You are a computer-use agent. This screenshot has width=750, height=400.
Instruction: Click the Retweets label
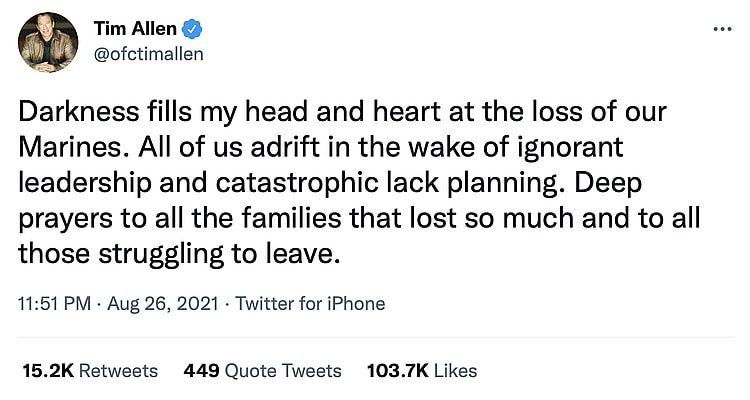tap(118, 371)
